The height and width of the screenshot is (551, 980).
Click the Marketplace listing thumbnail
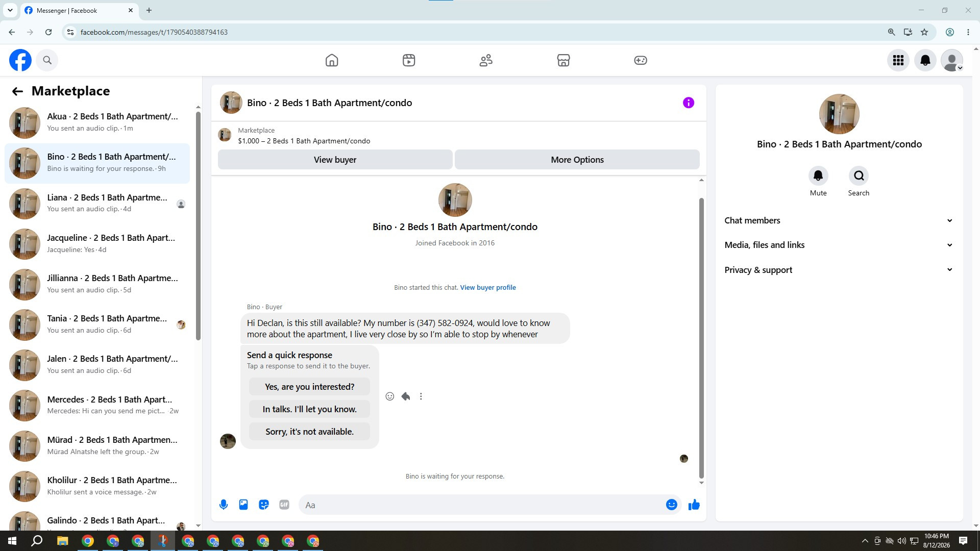point(225,135)
